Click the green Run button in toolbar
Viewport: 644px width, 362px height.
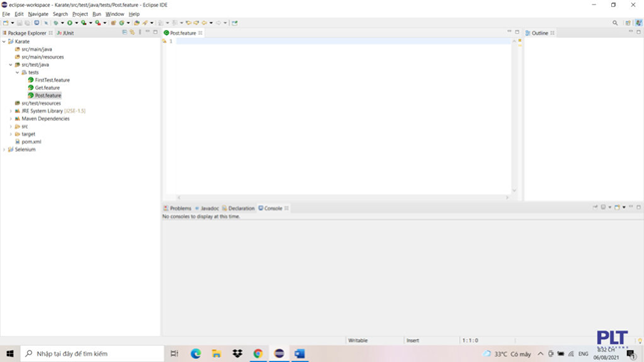[70, 23]
